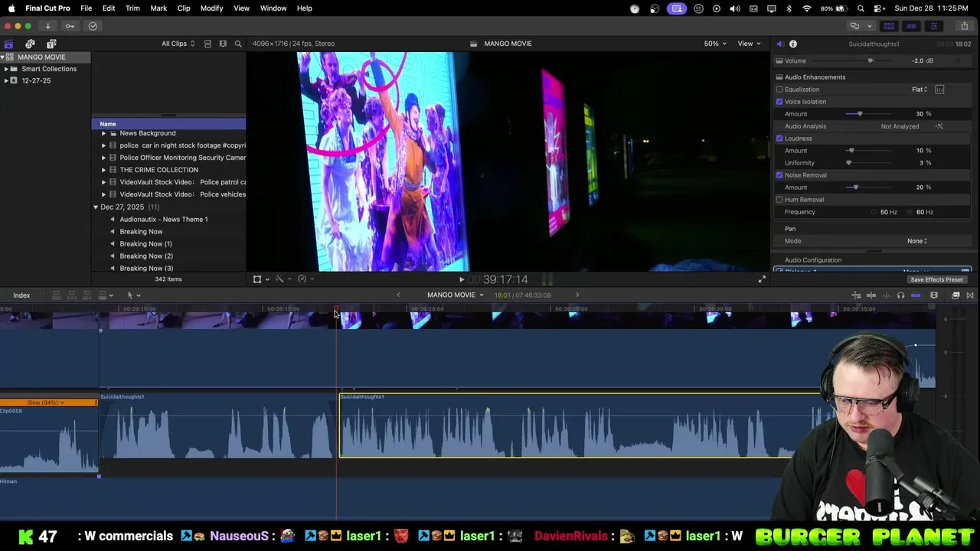The image size is (980, 551).
Task: Collapse the Audio Enhancements section
Action: [x=779, y=77]
